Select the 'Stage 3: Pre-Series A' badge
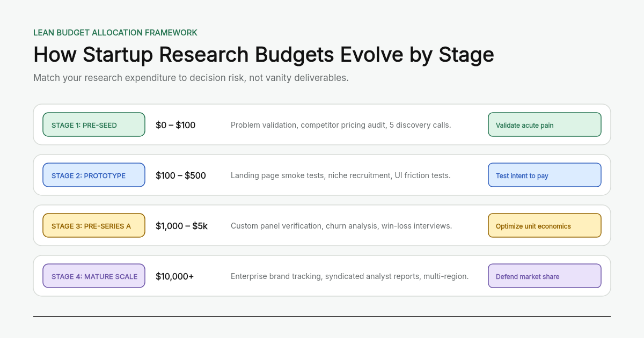644x338 pixels. 94,225
